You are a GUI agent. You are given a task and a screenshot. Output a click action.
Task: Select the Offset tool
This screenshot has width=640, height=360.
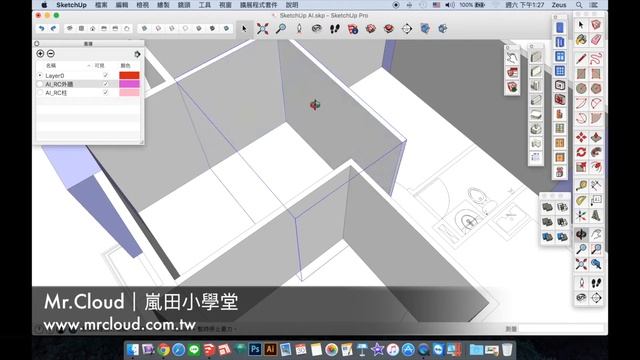(596, 167)
